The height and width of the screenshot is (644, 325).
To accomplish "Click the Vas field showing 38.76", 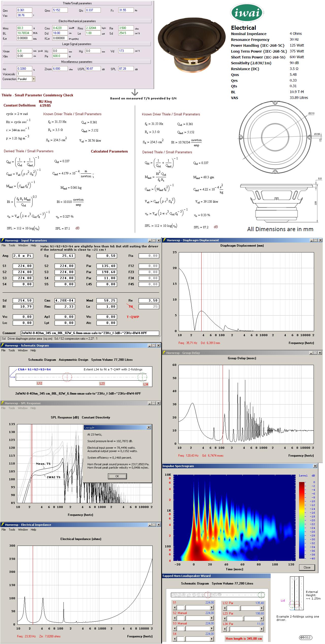I will [x=24, y=15].
